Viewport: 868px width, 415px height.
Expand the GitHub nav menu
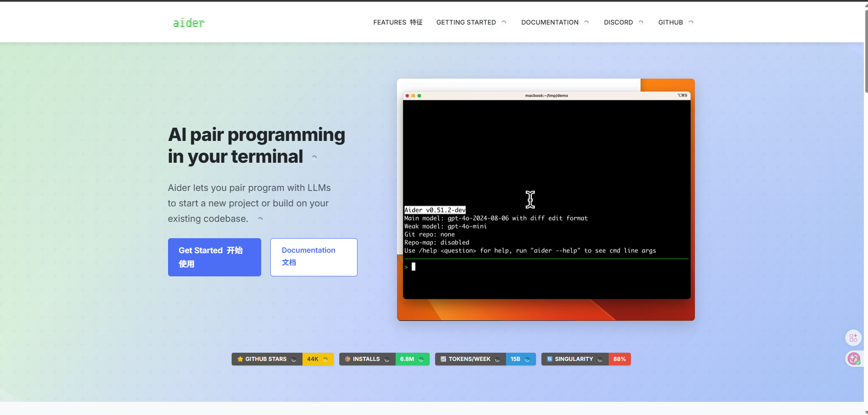click(676, 22)
